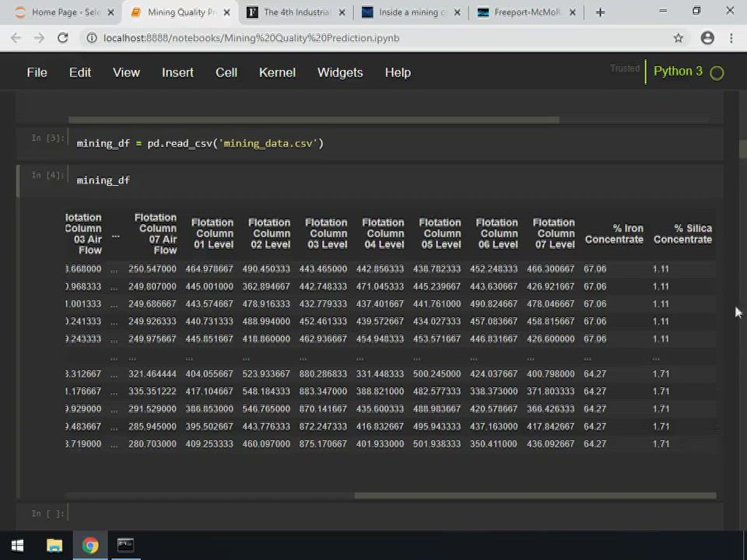Close the 4th Industrial tab

(x=342, y=12)
